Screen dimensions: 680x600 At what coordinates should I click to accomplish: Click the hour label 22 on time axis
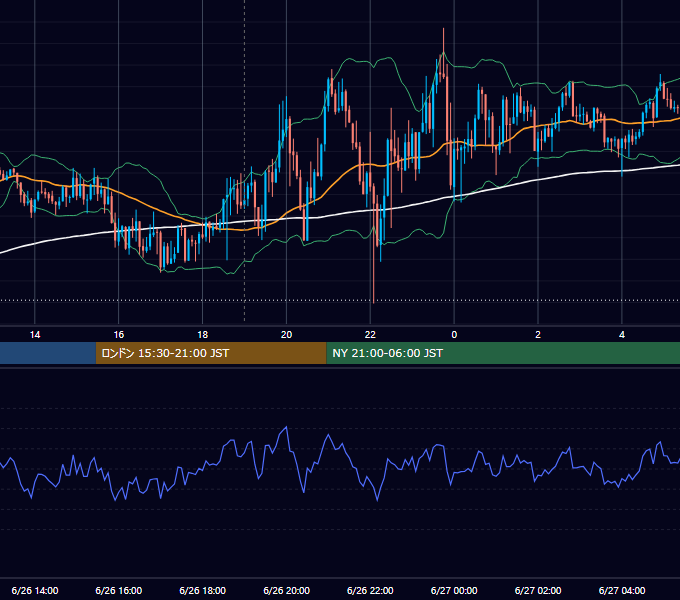pyautogui.click(x=370, y=335)
